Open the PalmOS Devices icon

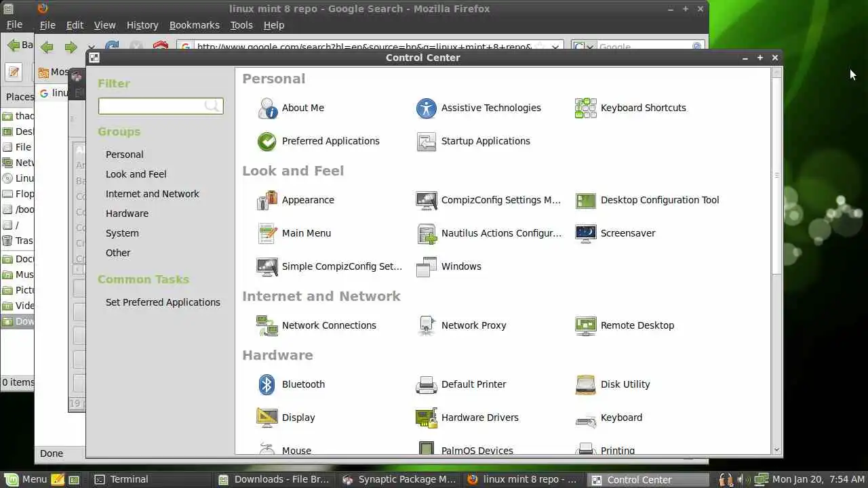coord(427,447)
